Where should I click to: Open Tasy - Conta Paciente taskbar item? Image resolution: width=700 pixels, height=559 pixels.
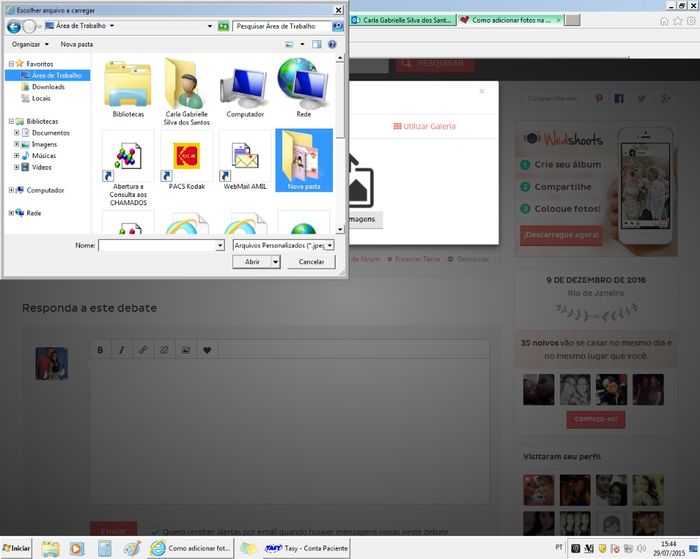tap(306, 548)
